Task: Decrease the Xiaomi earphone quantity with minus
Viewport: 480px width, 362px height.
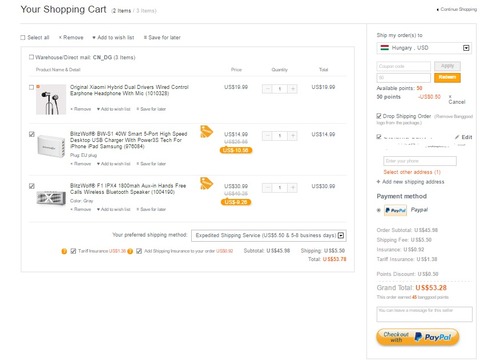Action: 267,89
